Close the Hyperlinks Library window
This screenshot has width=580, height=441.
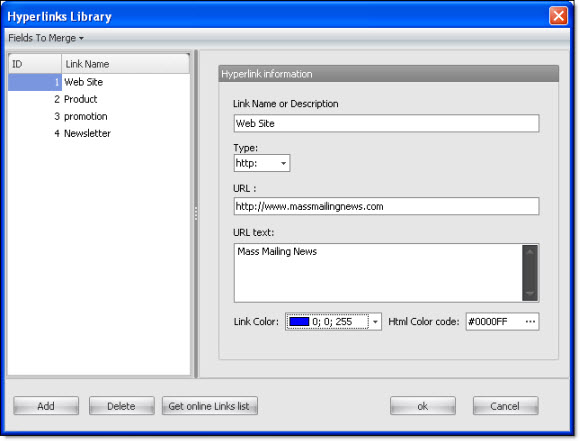click(559, 16)
